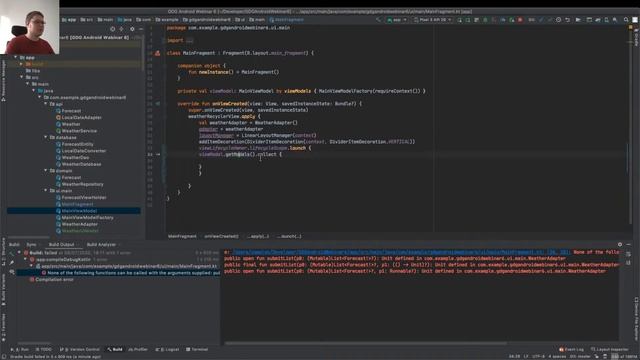Image resolution: width=640 pixels, height=360 pixels.
Task: Switch to the Build Analyzer tab
Action: (x=101, y=244)
